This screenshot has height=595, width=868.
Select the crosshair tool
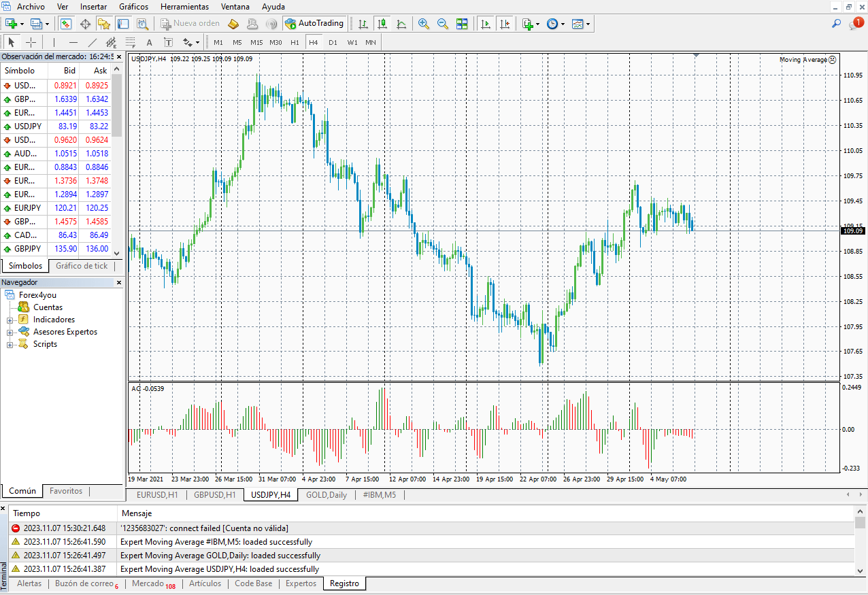click(31, 42)
